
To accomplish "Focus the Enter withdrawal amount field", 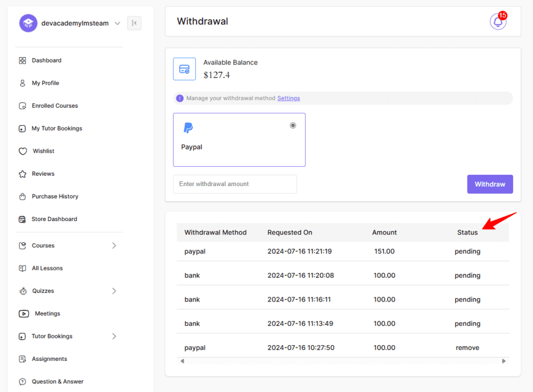I will tap(235, 184).
